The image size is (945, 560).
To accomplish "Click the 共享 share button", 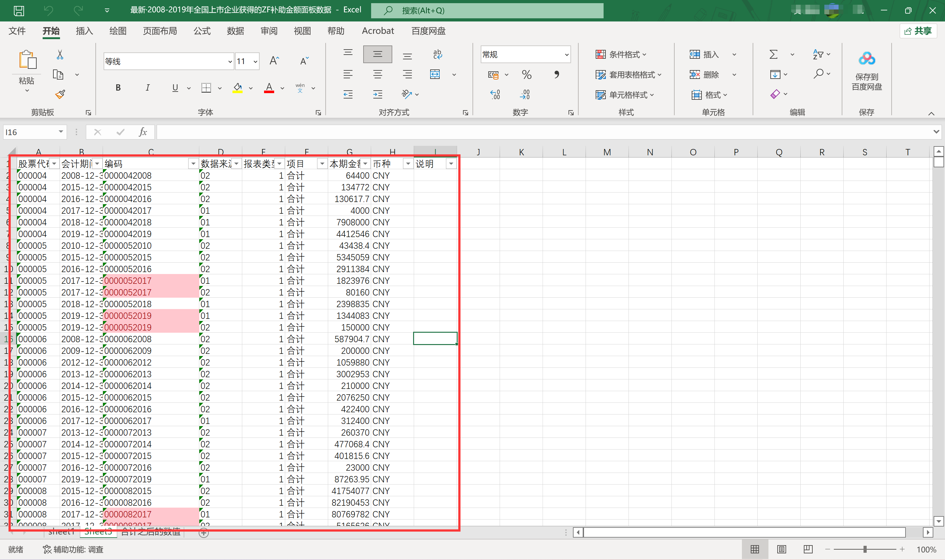I will pos(918,31).
